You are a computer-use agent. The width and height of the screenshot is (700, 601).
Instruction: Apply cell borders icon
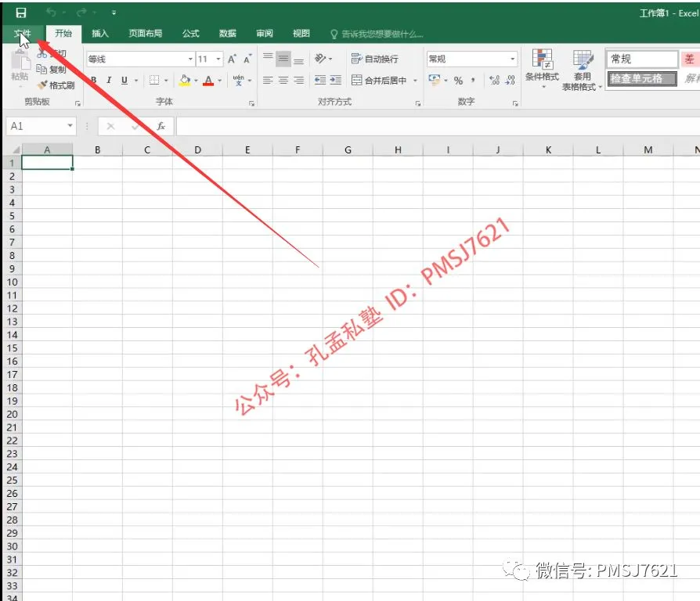pyautogui.click(x=154, y=81)
